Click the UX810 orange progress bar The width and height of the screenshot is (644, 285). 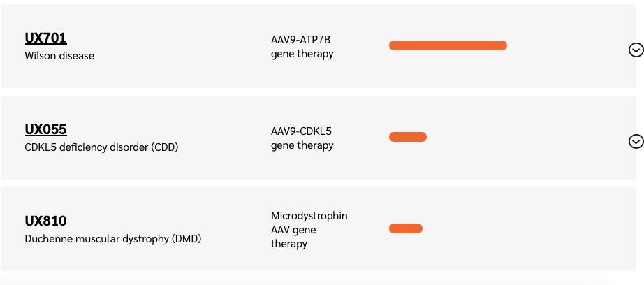point(406,228)
